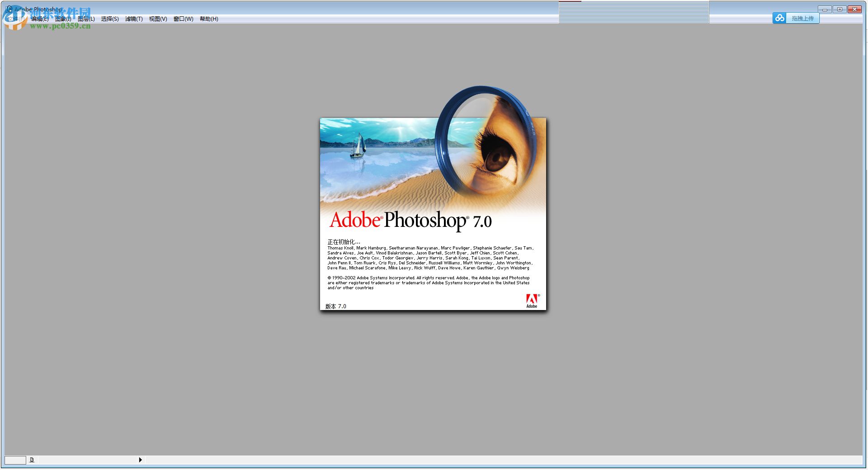Open the 视图(V) menu
This screenshot has height=470, width=868.
tap(158, 19)
